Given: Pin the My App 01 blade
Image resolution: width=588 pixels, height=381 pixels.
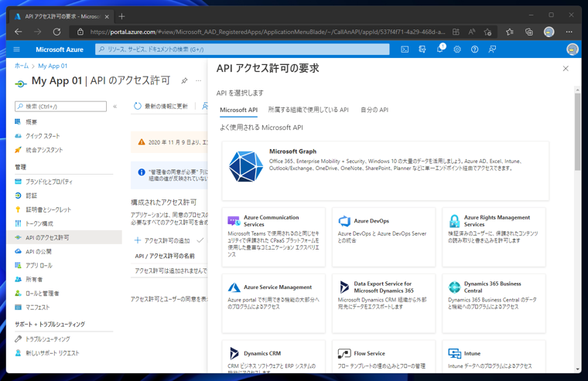Looking at the screenshot, I should coord(184,80).
